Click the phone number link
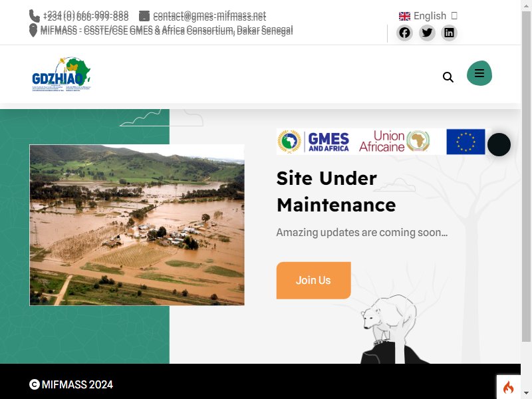The height and width of the screenshot is (399, 532). click(86, 16)
